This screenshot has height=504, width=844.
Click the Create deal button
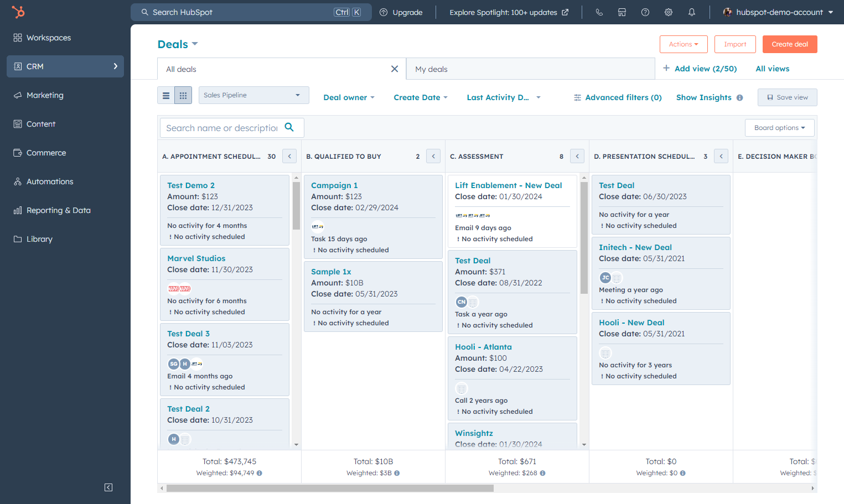[x=790, y=44]
